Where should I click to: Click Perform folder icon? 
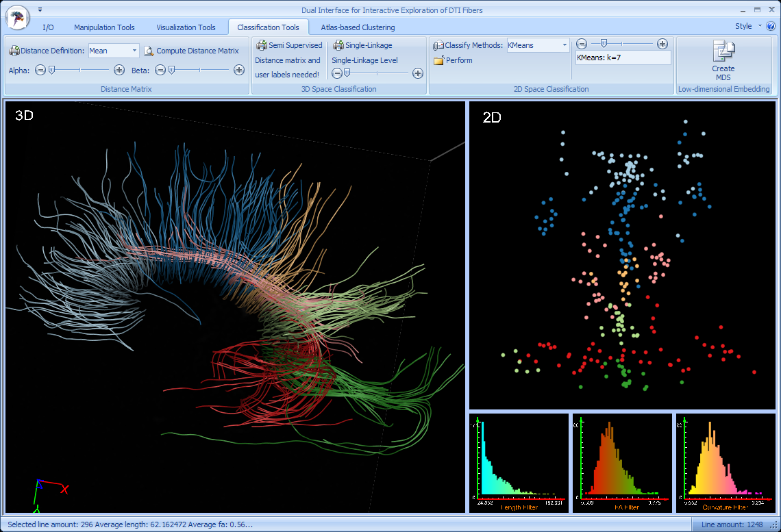[x=439, y=60]
